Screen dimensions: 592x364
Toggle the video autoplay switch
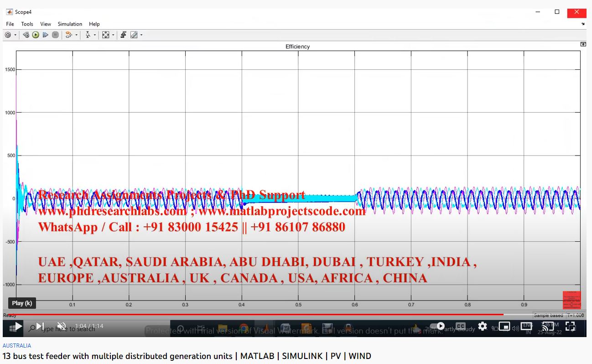[x=439, y=327]
